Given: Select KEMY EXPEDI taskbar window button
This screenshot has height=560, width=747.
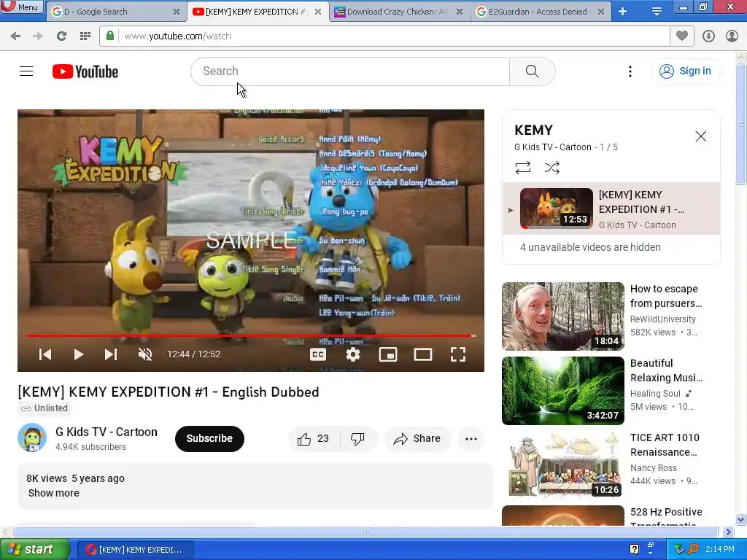Looking at the screenshot, I should point(135,550).
